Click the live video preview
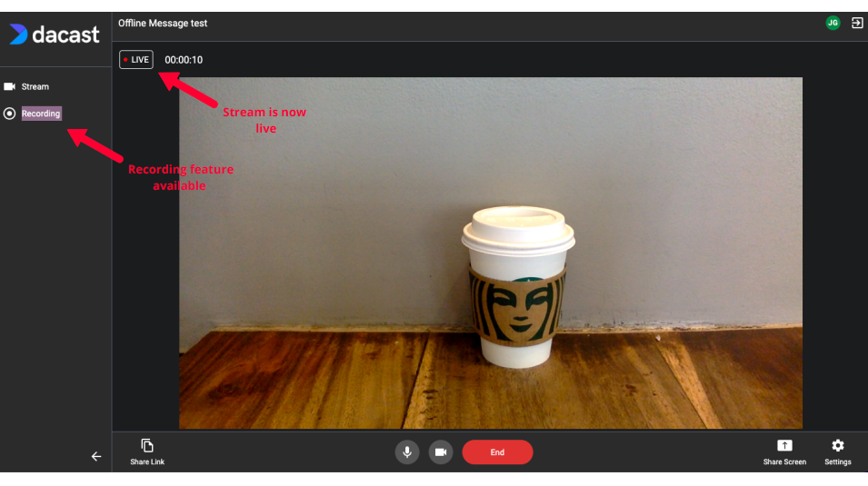The height and width of the screenshot is (486, 868). click(491, 253)
